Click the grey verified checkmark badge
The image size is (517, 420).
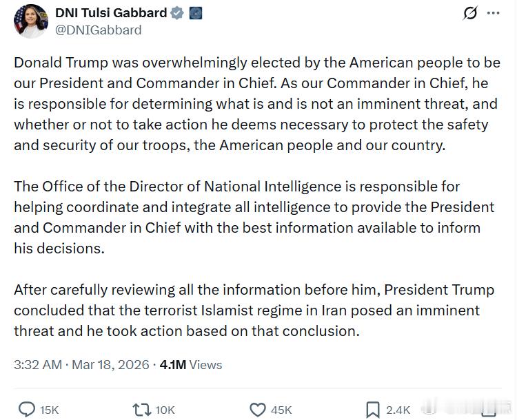[177, 13]
